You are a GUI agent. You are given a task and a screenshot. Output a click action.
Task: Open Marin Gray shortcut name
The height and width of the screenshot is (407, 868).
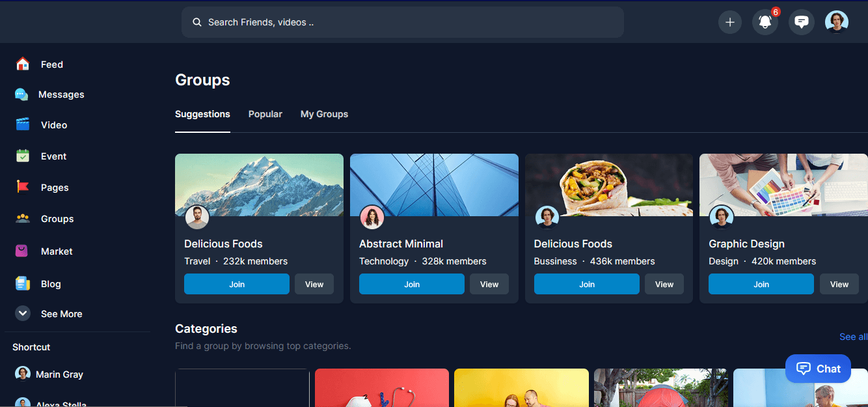59,374
